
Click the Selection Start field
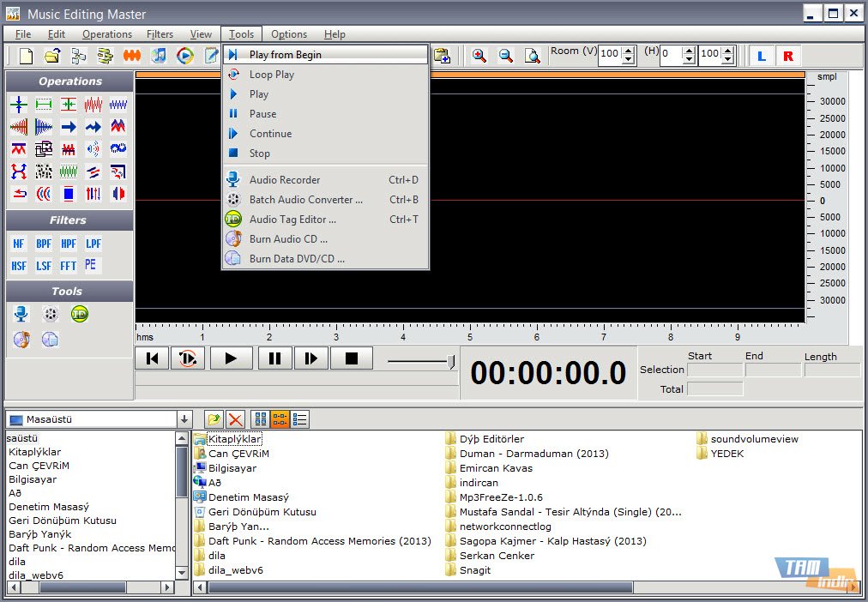714,370
